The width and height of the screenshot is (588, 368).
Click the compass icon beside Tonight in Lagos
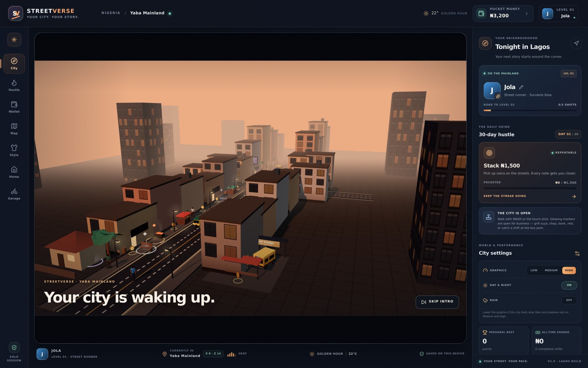485,43
